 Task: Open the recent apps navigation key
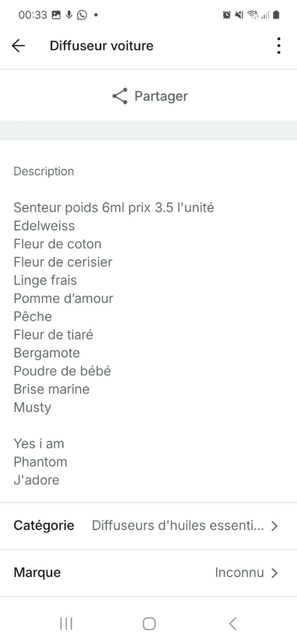(x=66, y=624)
